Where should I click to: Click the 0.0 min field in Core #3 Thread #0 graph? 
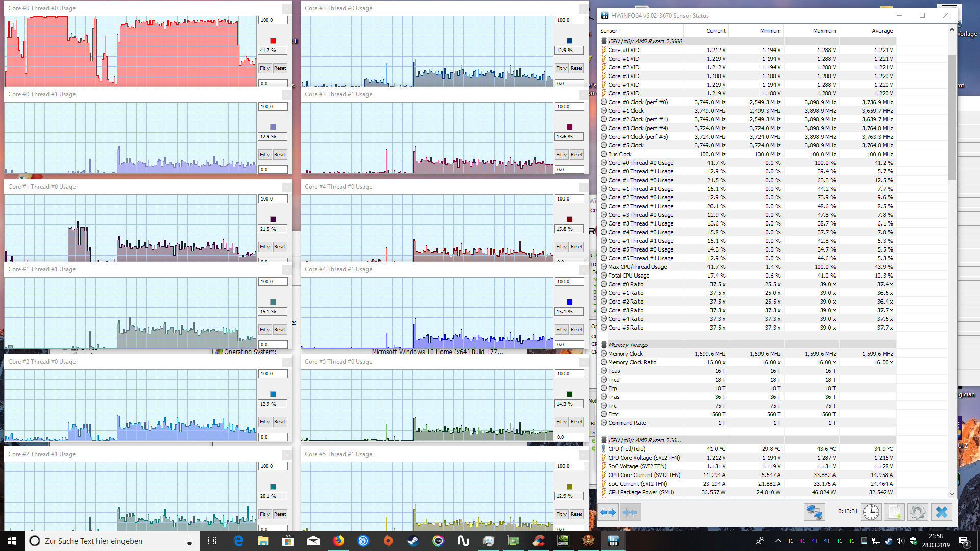coord(570,83)
